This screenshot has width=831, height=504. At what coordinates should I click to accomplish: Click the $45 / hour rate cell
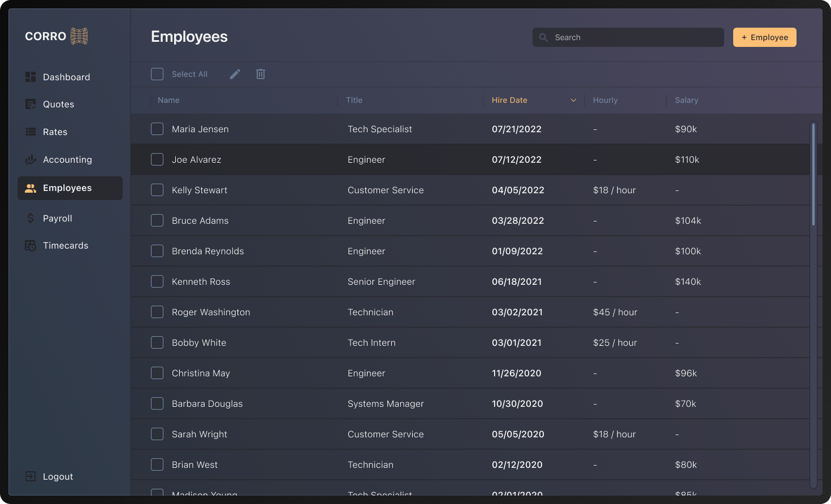click(615, 312)
